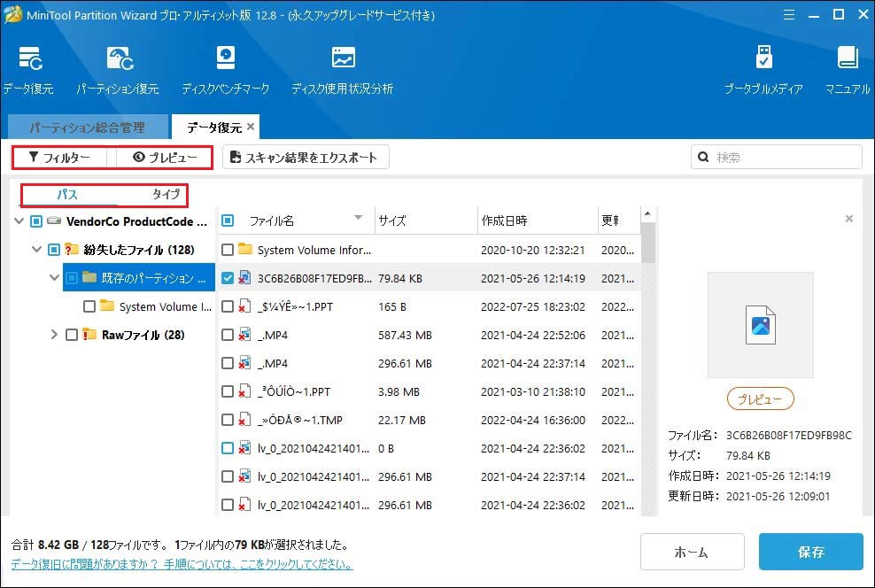Viewport: 875px width, 588px height.
Task: Click the drive icon next to VendorCo ProductCode
Action: click(x=54, y=220)
